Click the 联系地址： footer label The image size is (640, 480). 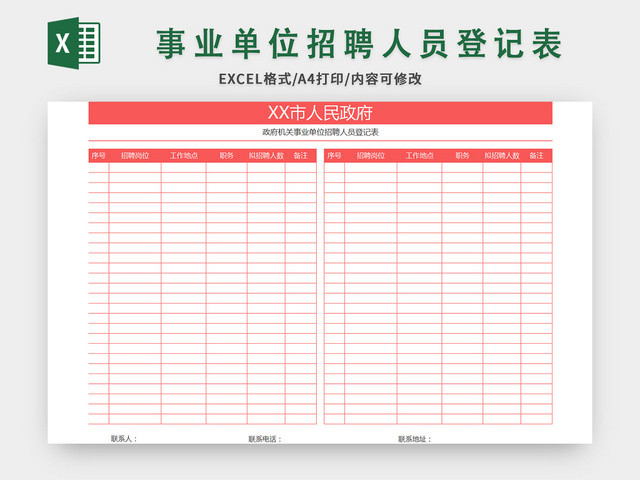coord(415,439)
